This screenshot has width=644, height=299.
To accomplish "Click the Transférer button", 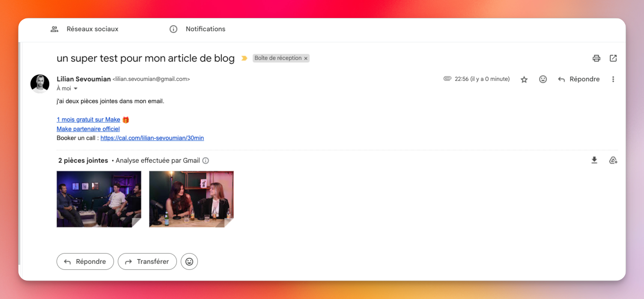I will pos(147,261).
